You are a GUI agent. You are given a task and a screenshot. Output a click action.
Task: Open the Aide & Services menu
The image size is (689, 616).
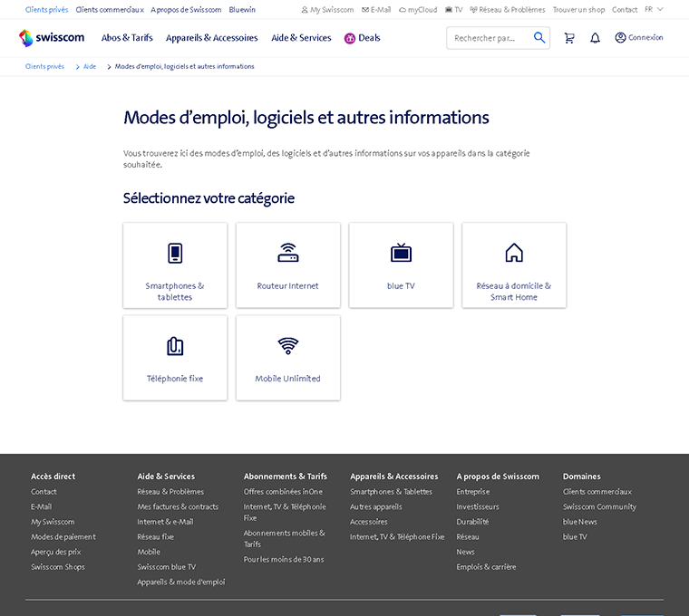tap(301, 38)
